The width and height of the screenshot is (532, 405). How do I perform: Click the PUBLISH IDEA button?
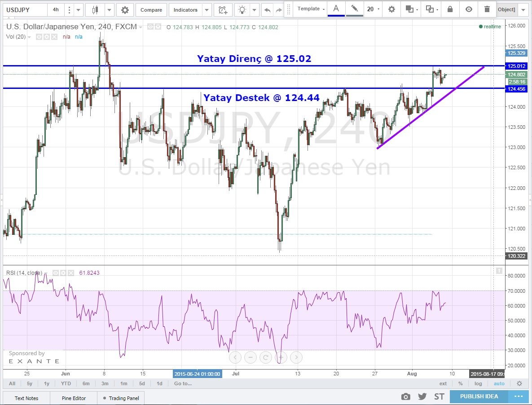pos(479,396)
